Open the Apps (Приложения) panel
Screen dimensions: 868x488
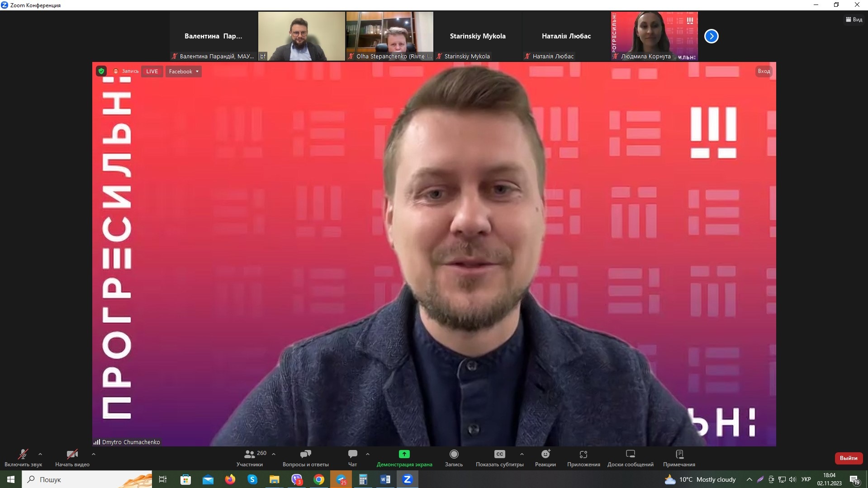tap(583, 457)
